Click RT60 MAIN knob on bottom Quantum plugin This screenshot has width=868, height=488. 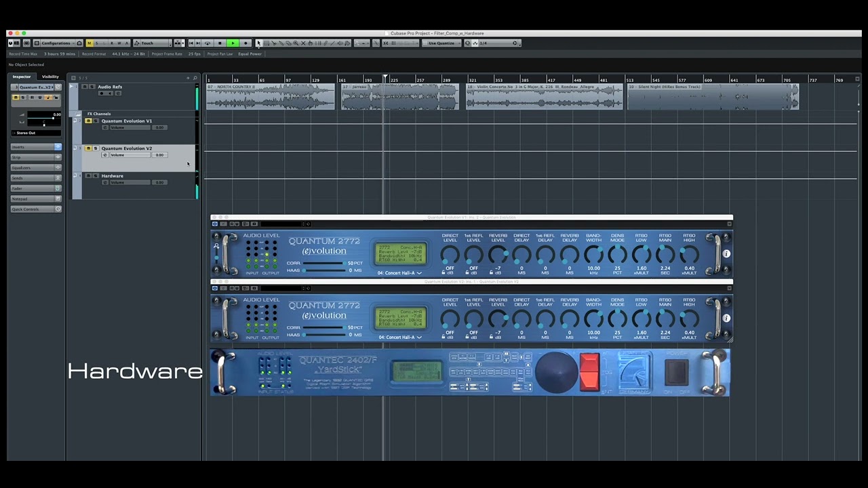point(665,319)
